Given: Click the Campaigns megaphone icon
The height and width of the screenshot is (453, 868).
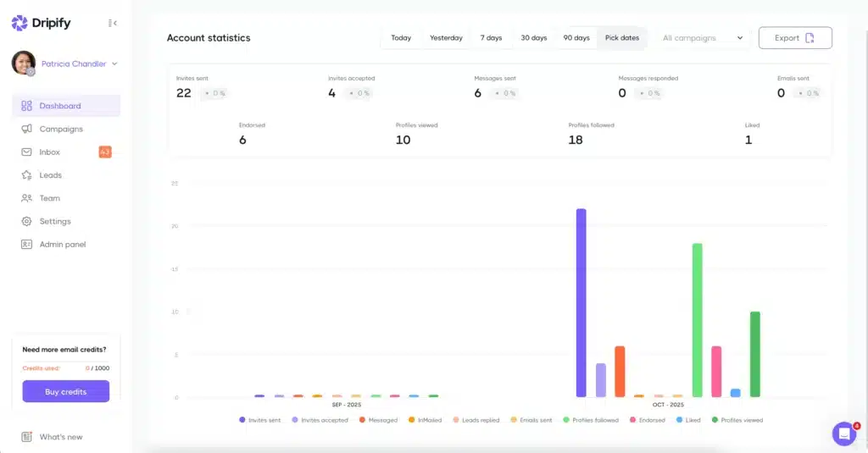Looking at the screenshot, I should click(x=26, y=129).
